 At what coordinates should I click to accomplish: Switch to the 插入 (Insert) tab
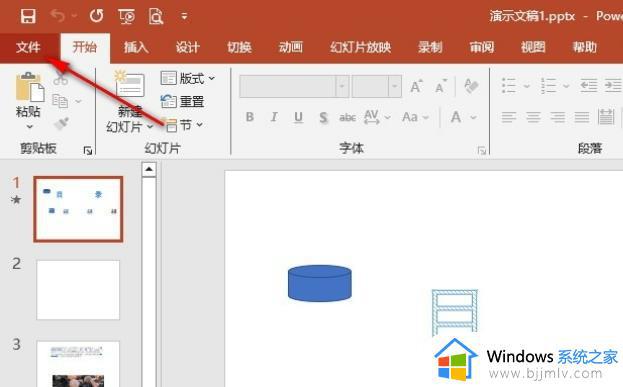pos(136,47)
